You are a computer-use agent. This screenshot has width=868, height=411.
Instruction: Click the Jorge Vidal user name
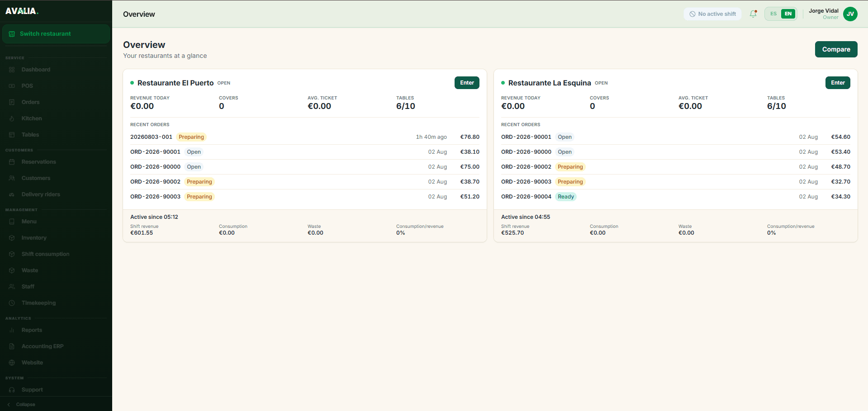tap(824, 11)
